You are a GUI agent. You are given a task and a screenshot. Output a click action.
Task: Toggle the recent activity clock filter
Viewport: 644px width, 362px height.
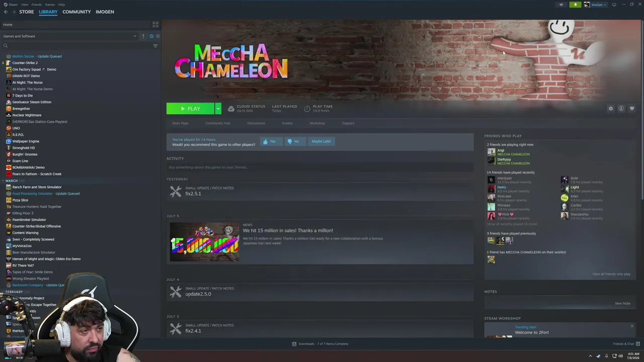tap(151, 36)
